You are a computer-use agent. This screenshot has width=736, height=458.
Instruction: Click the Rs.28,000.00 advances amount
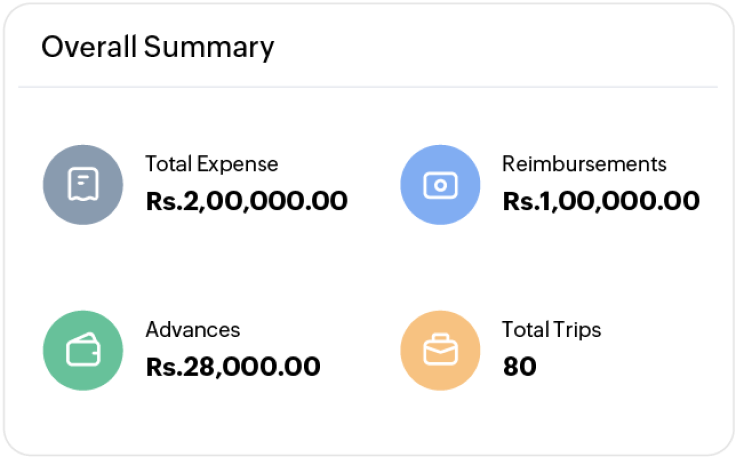click(233, 367)
